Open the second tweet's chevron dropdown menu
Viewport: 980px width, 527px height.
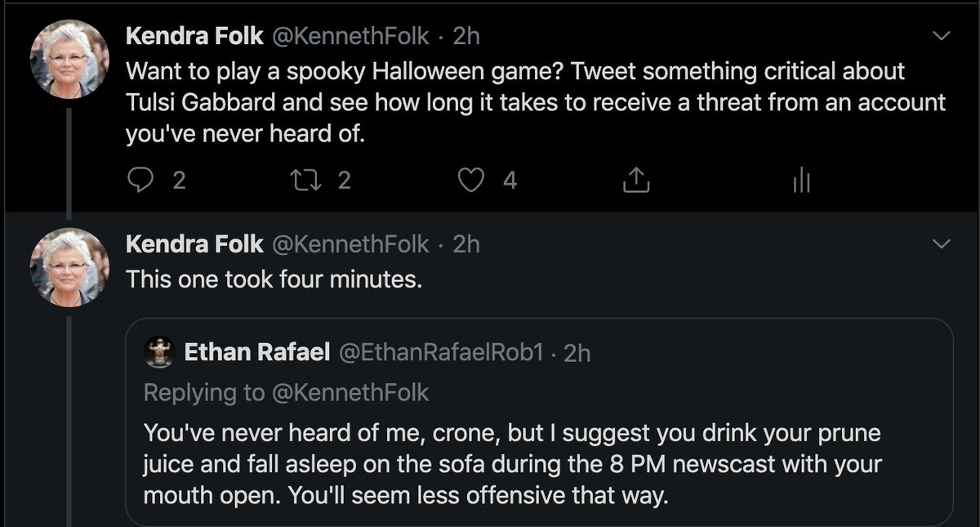pyautogui.click(x=942, y=243)
